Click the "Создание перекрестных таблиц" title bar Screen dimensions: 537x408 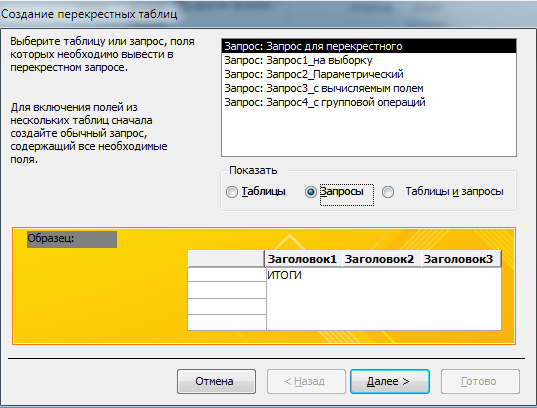tap(268, 14)
